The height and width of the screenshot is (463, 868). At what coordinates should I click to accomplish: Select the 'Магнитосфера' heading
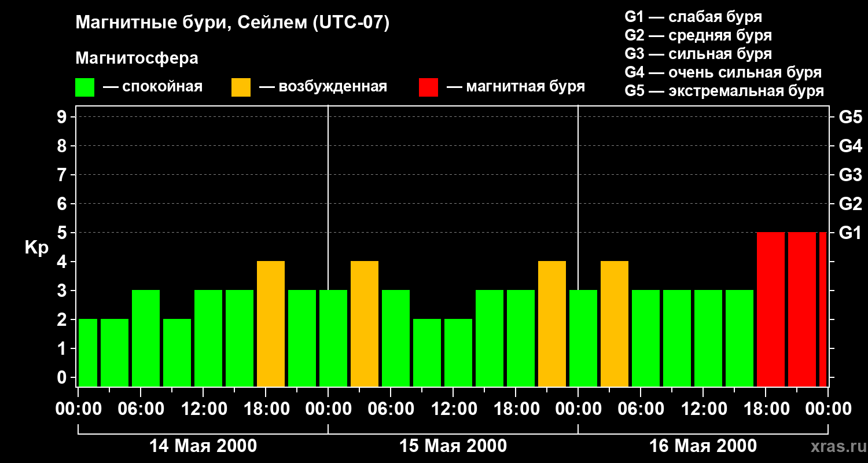pos(137,58)
